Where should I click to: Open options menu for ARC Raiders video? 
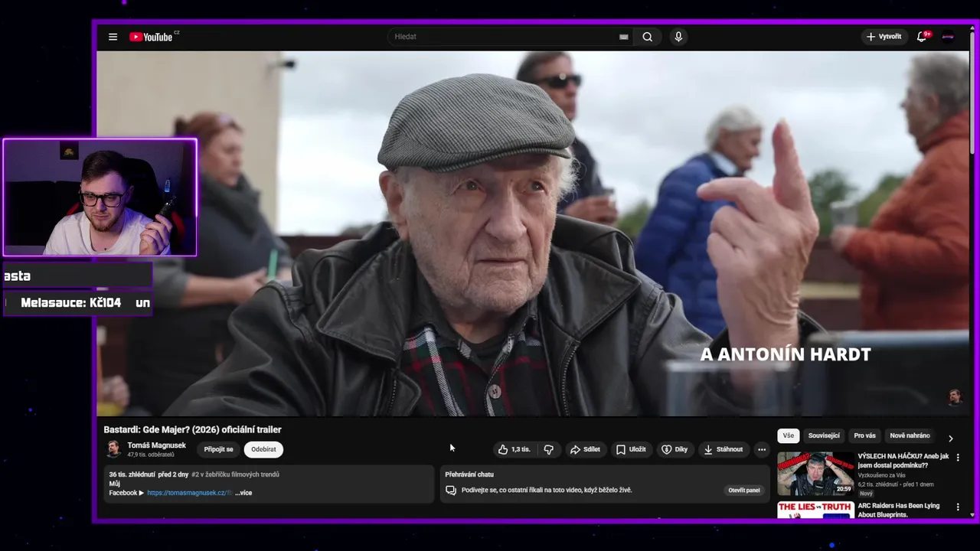(x=957, y=507)
